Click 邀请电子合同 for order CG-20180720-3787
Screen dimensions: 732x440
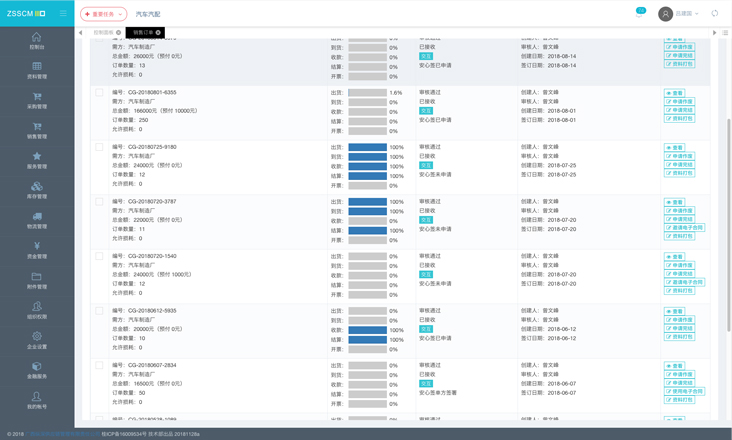coord(684,228)
